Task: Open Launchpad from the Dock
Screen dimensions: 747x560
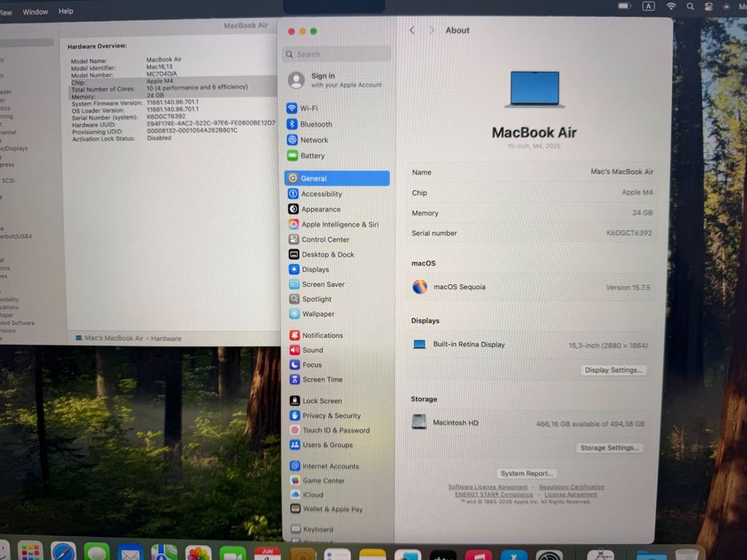Action: (x=30, y=552)
